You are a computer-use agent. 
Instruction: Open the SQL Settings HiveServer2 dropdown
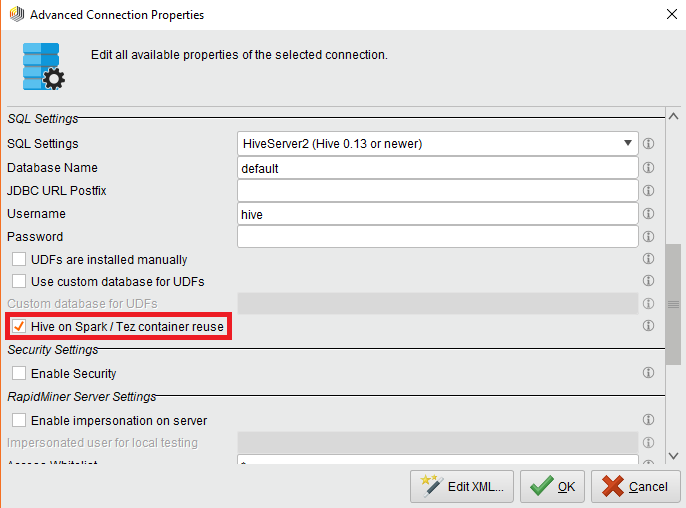[437, 144]
